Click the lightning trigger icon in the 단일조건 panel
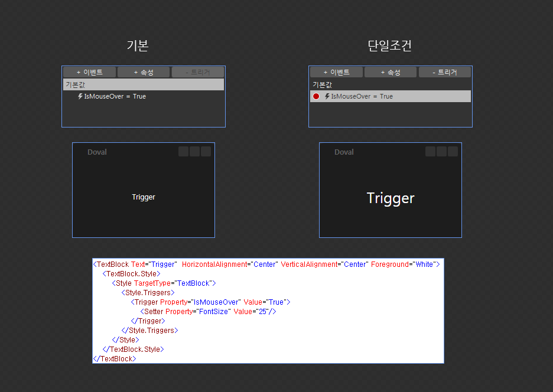Viewport: 553px width, 392px height. click(327, 96)
